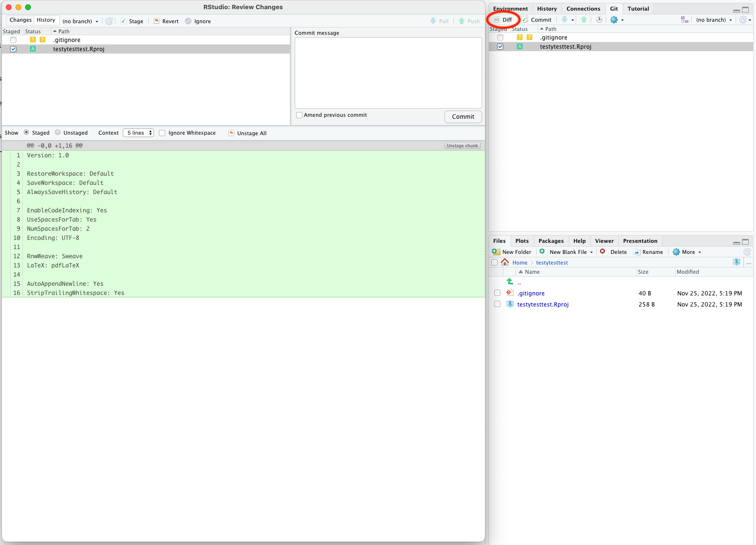This screenshot has width=756, height=545.
Task: Click the Rename icon in Files pane
Action: pos(637,252)
